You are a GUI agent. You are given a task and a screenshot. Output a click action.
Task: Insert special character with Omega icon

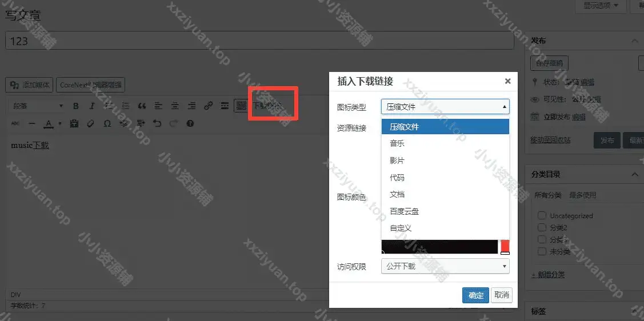(x=107, y=123)
